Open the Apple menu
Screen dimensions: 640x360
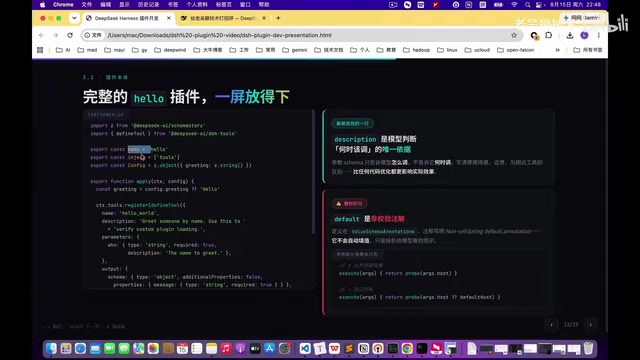coord(42,4)
